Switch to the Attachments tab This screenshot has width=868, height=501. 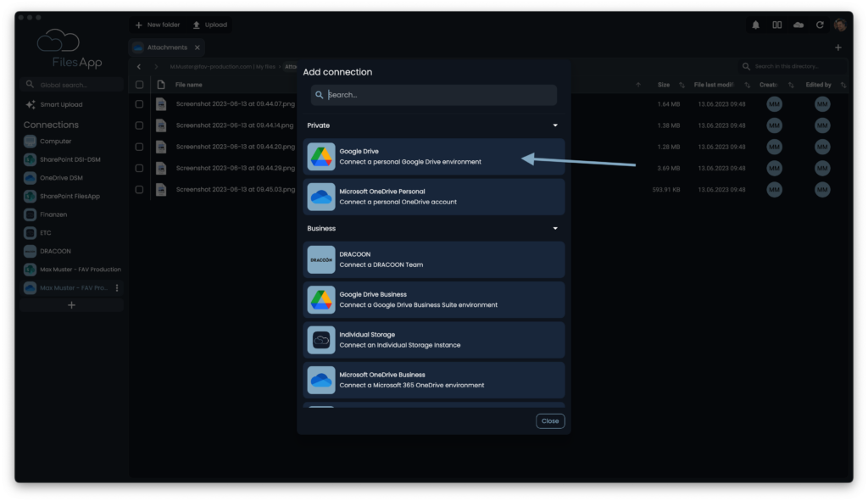pos(167,47)
